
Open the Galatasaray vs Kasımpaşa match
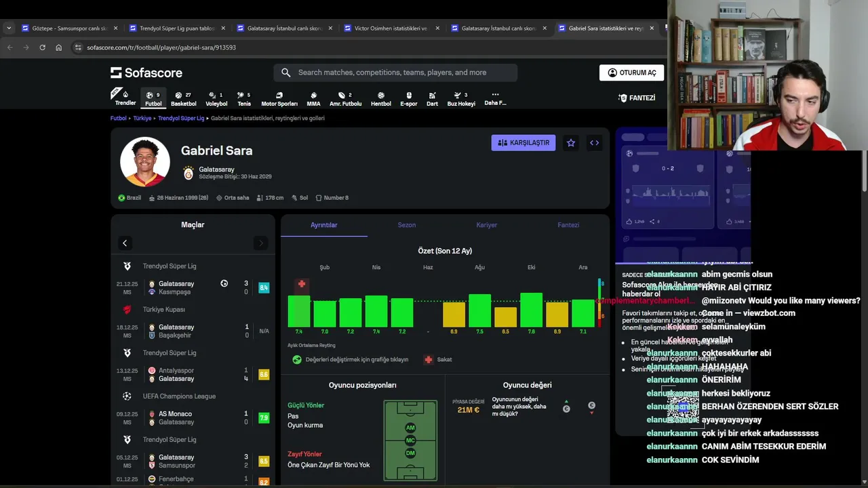point(193,287)
